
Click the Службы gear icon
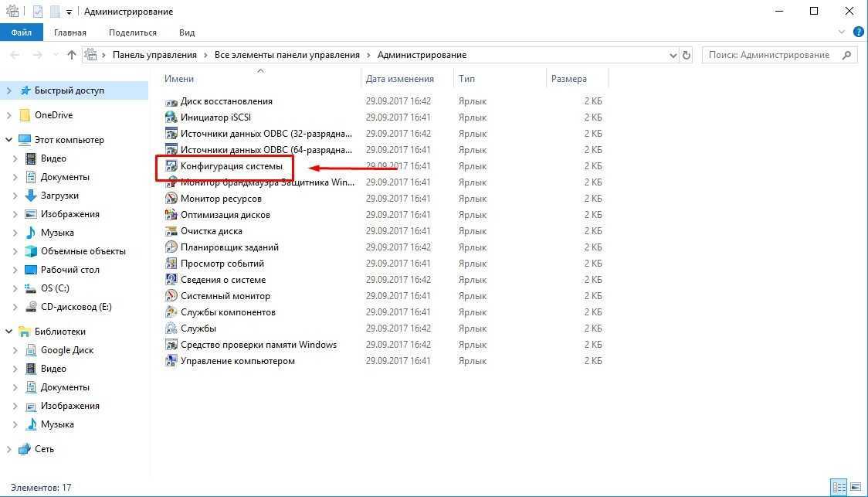(171, 328)
